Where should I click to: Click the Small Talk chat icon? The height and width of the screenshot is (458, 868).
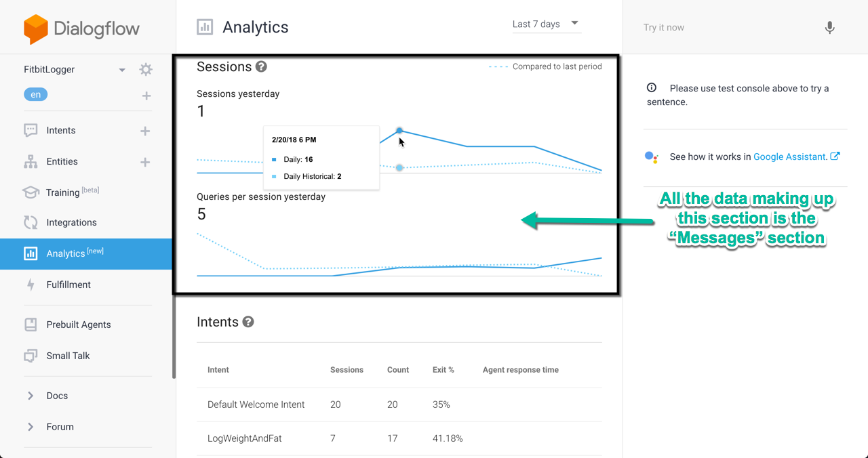[31, 356]
